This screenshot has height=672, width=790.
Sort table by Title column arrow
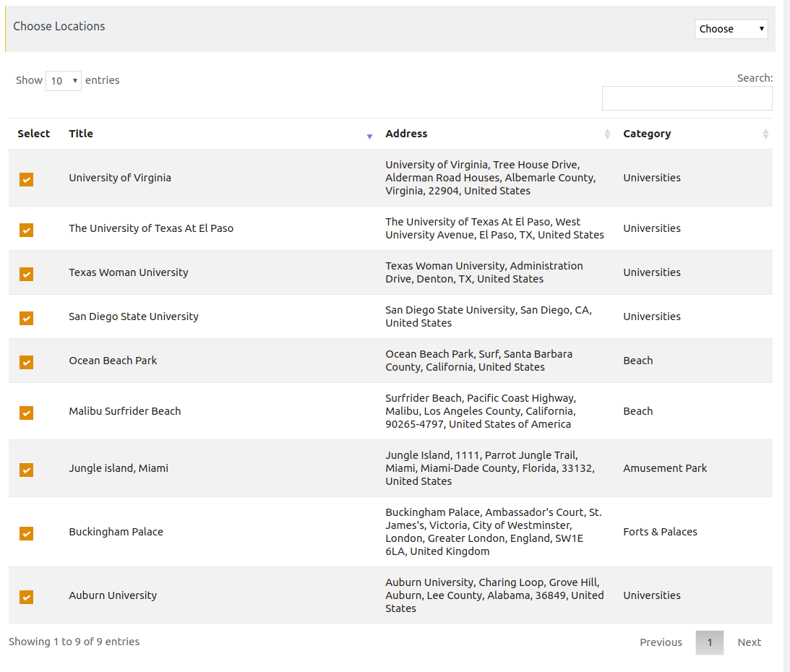(x=369, y=136)
